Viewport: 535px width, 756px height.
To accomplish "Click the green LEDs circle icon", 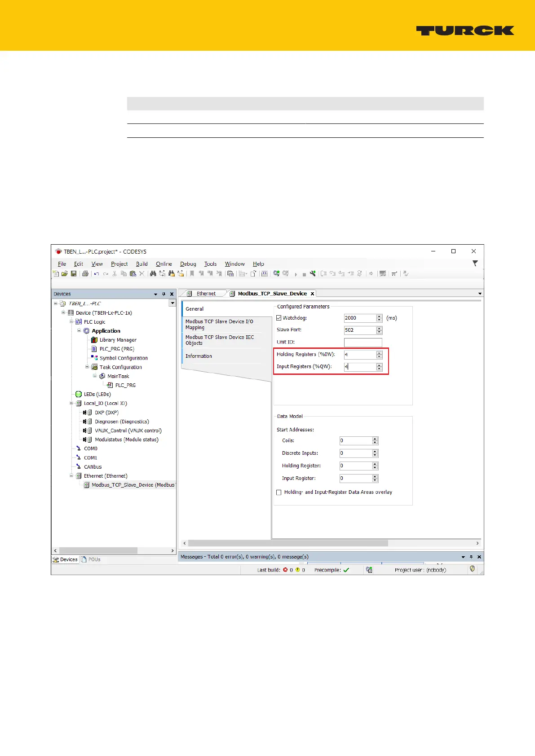I will [79, 394].
